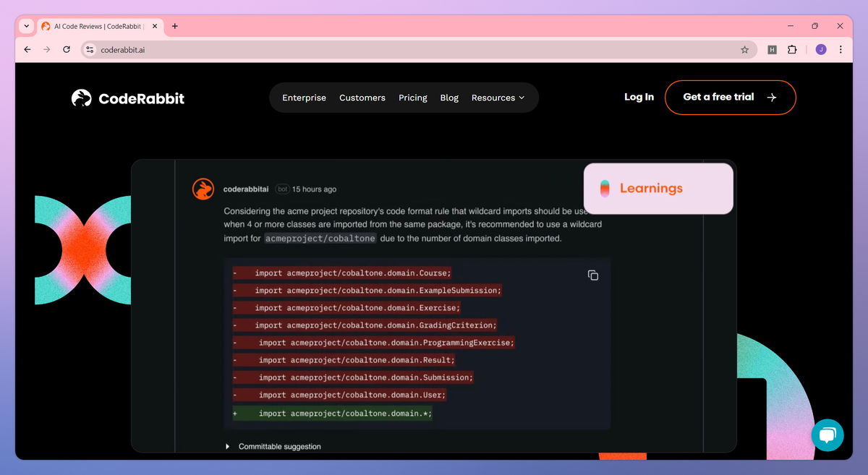Viewport: 868px width, 475px height.
Task: Click the removed domain.Course import line
Action: [x=342, y=273]
